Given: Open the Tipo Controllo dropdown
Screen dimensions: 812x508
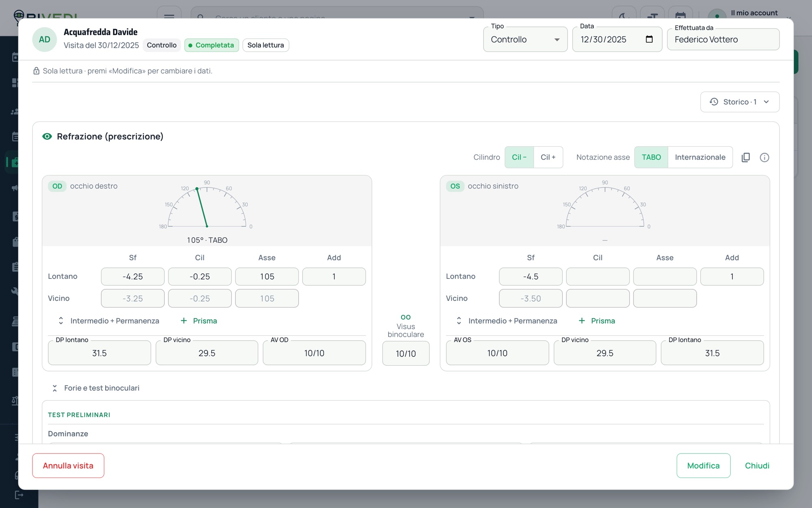Looking at the screenshot, I should click(525, 39).
